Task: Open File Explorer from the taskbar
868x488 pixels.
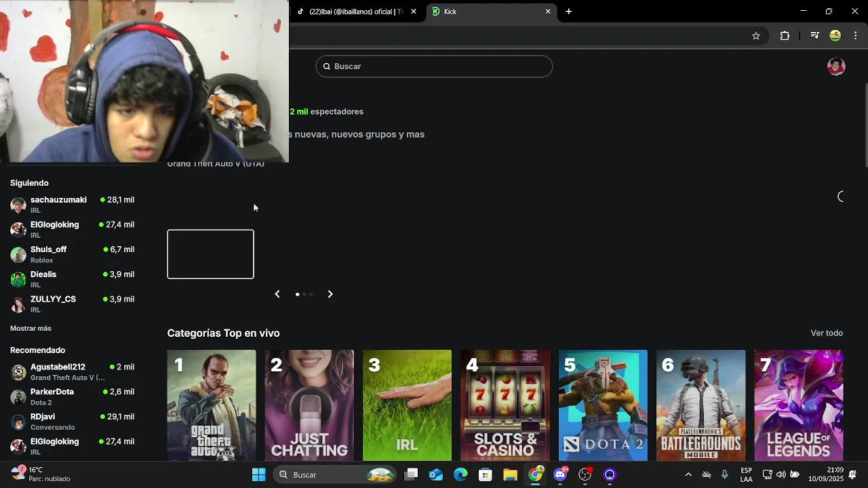Action: (x=510, y=474)
